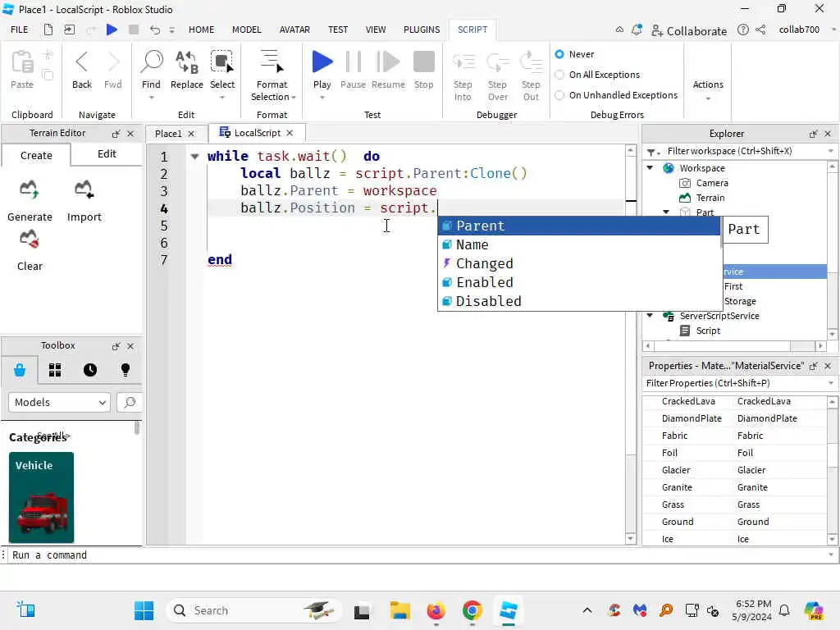Navigate Back in the script
The height and width of the screenshot is (630, 840).
(x=82, y=70)
